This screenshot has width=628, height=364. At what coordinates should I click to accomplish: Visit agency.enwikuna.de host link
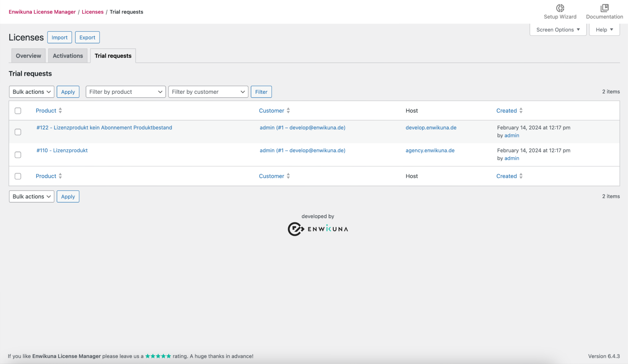coord(430,151)
